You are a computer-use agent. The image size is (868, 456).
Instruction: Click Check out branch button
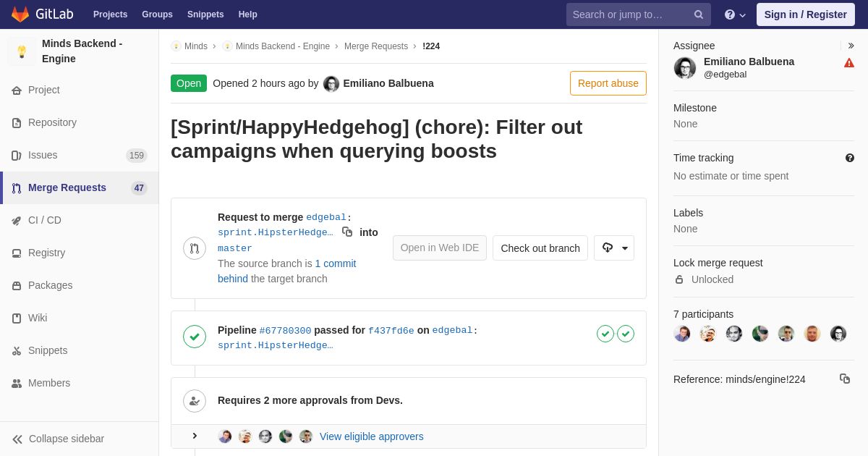[540, 248]
